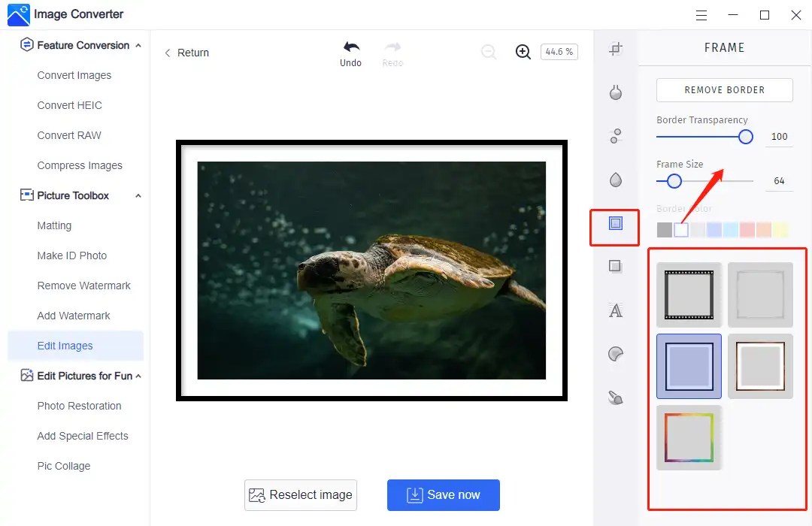Choose the film-strip frame thumbnail
This screenshot has height=526, width=812.
click(689, 294)
